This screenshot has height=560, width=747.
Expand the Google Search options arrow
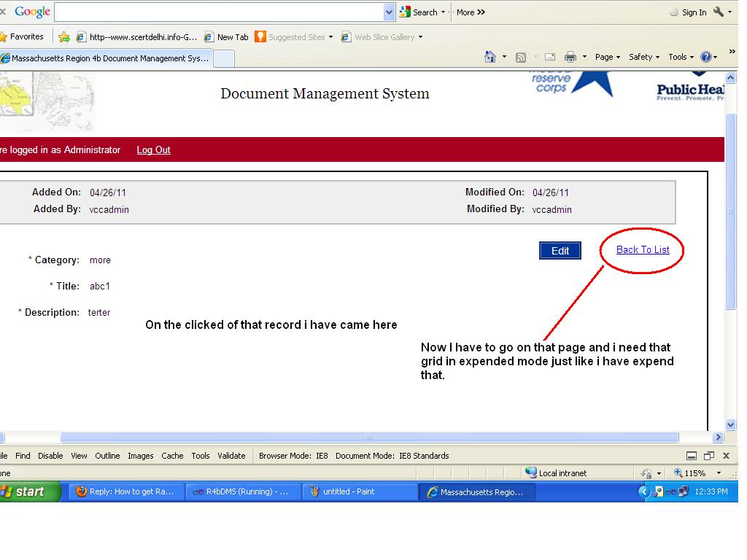[443, 12]
